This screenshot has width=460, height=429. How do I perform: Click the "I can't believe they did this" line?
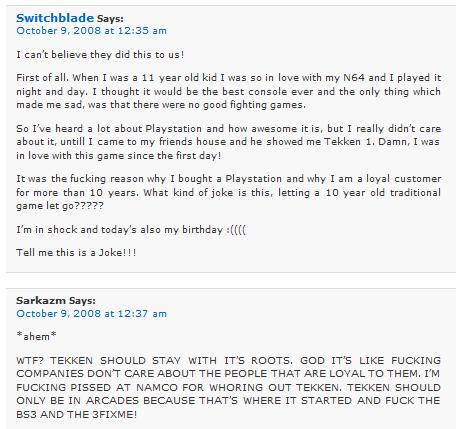(x=100, y=54)
